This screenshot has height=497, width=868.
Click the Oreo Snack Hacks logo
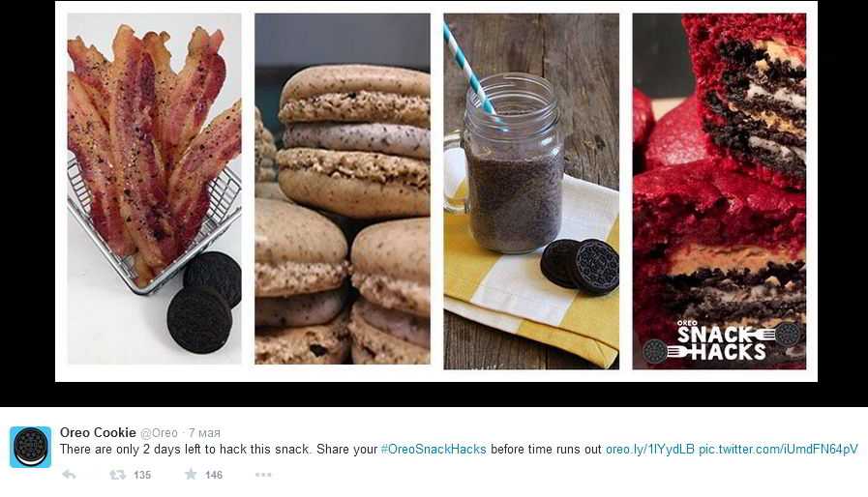(721, 341)
